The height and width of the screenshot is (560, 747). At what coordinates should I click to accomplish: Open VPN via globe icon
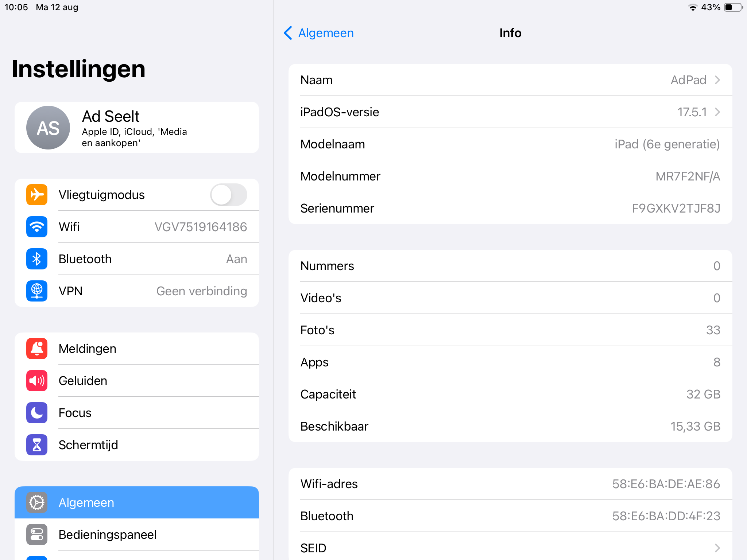click(37, 291)
